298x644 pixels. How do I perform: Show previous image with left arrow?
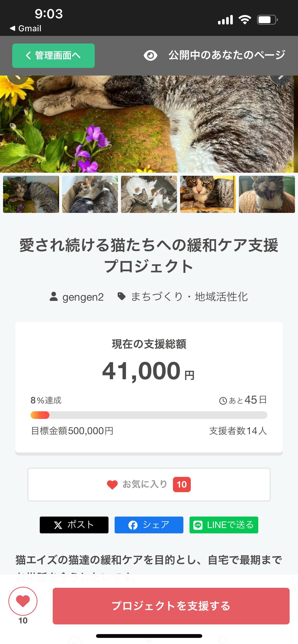(17, 78)
